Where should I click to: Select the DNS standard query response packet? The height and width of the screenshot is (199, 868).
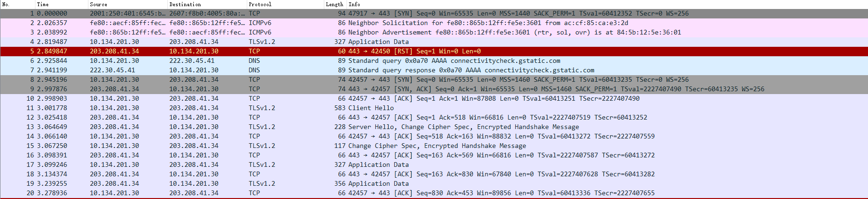pos(434,70)
